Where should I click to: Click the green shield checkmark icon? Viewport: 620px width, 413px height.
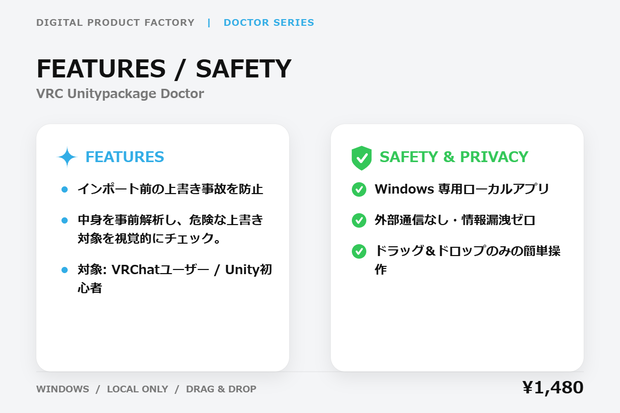tap(361, 158)
